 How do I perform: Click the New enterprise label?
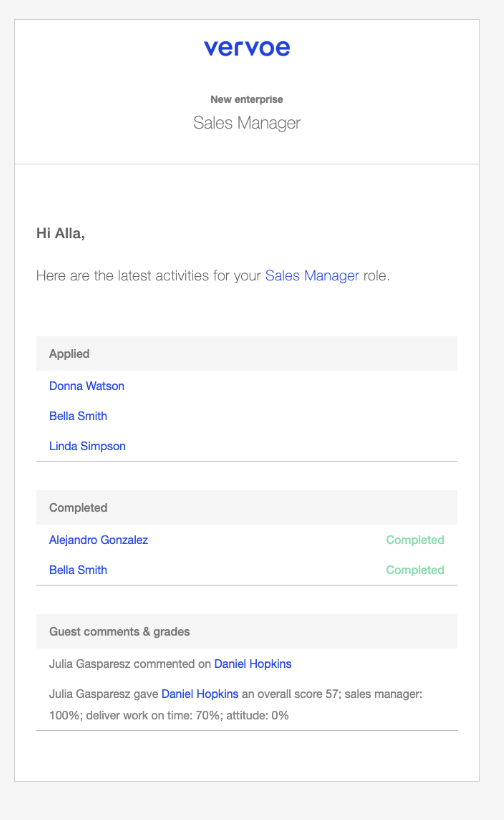tap(247, 99)
